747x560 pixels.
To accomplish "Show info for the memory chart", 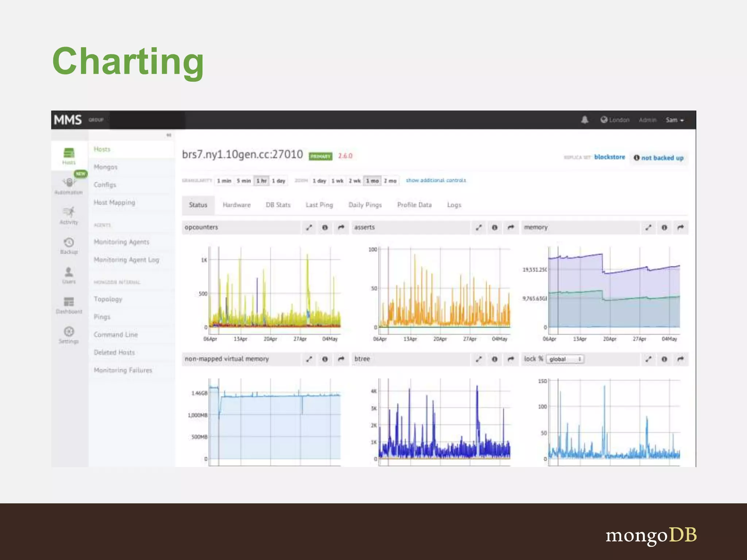I will tap(664, 227).
